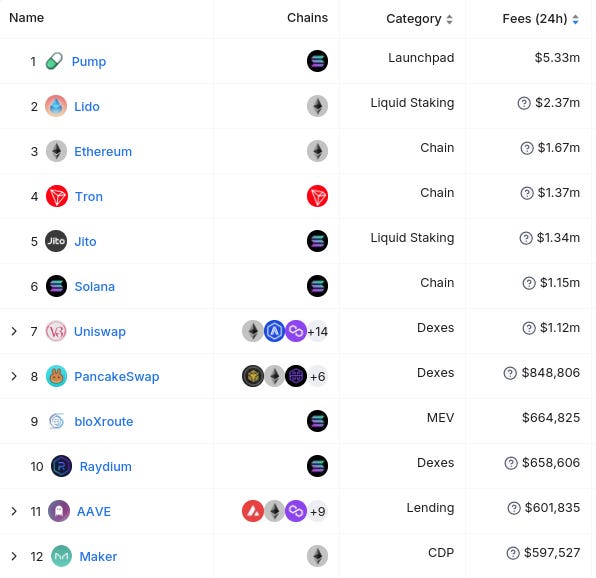This screenshot has width=596, height=578.
Task: Click Ethereum chain icon in Lido row
Action: tap(317, 106)
